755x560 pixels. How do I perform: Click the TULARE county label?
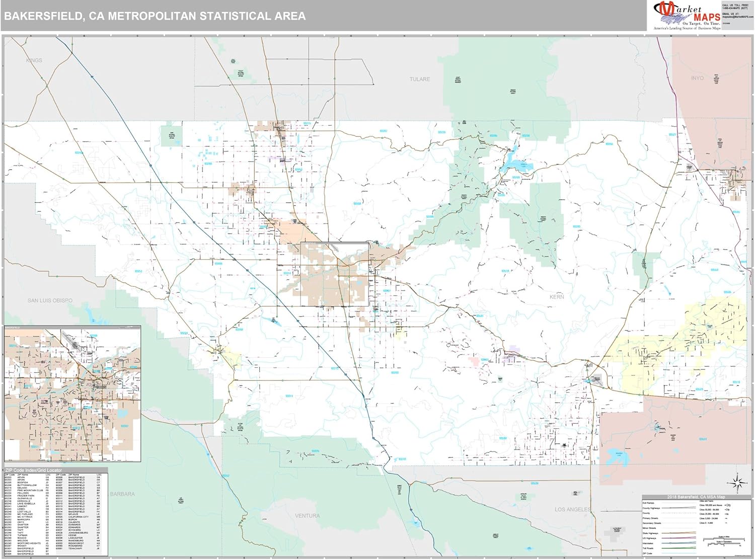[x=419, y=79]
